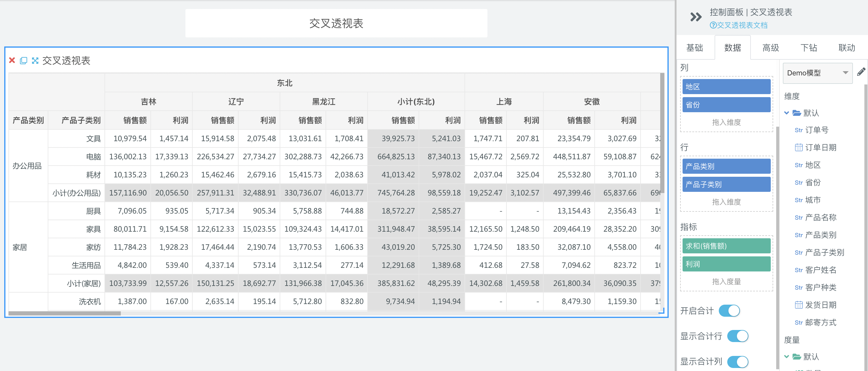
Task: Click the 上海 province header
Action: click(x=504, y=102)
